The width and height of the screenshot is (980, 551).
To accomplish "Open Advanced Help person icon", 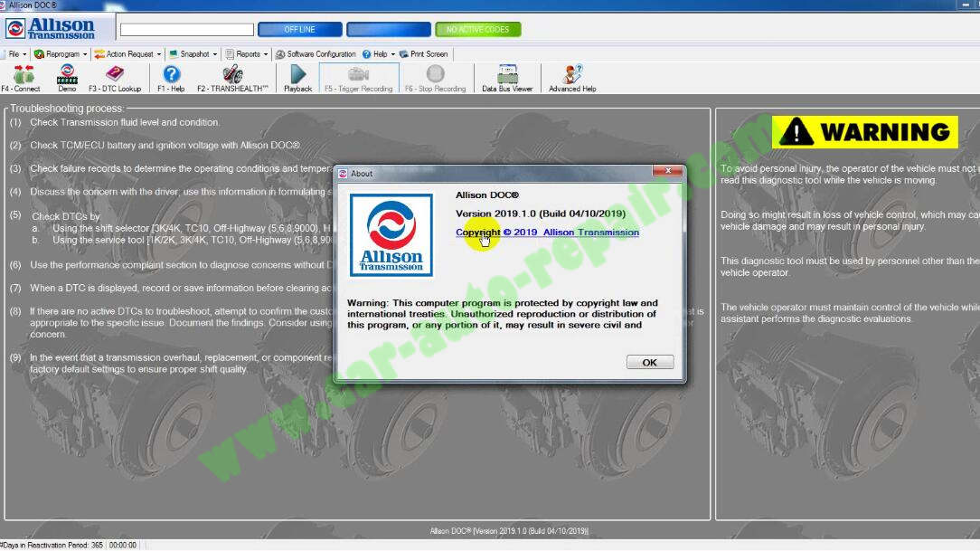I will [x=572, y=74].
